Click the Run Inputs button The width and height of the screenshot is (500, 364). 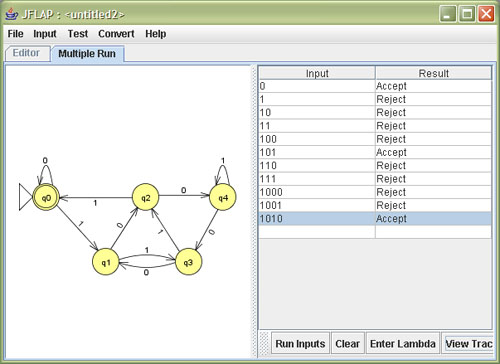tap(300, 343)
